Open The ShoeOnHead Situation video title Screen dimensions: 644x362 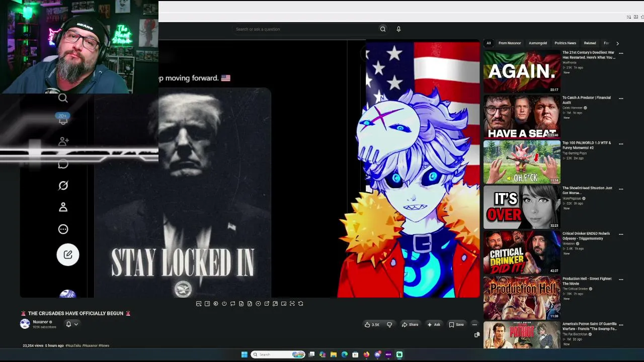tap(587, 191)
